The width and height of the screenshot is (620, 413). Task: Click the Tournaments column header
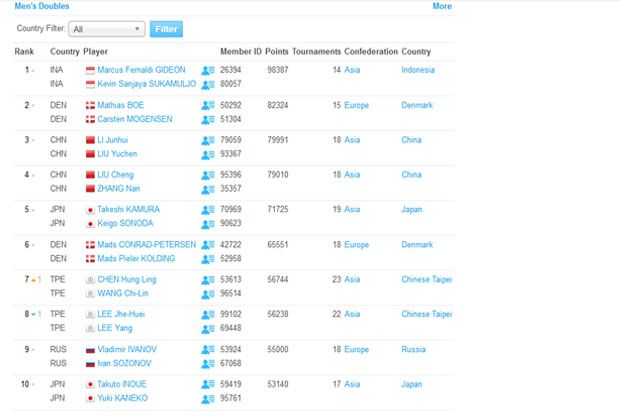pos(316,51)
